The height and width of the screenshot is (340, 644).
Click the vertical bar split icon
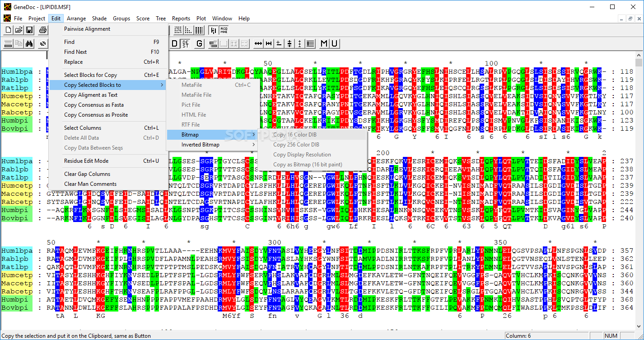click(213, 30)
